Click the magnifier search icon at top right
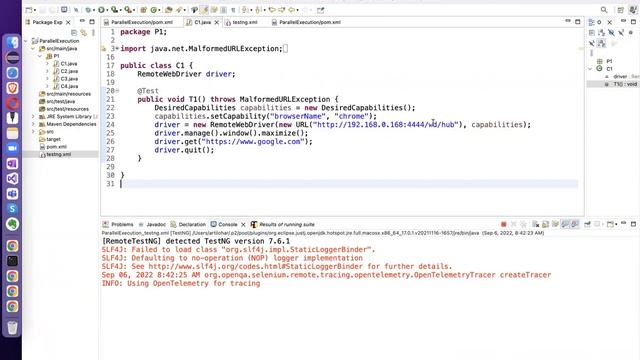This screenshot has width=640, height=360. (604, 10)
